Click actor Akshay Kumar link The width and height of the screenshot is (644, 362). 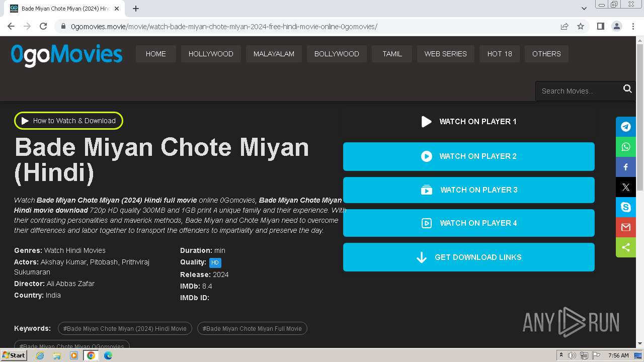(64, 262)
